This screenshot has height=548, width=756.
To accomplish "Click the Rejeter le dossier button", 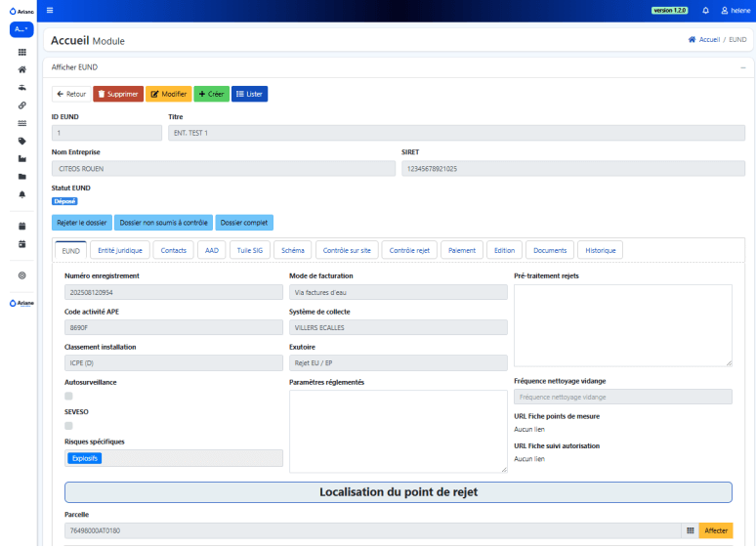I will [82, 223].
